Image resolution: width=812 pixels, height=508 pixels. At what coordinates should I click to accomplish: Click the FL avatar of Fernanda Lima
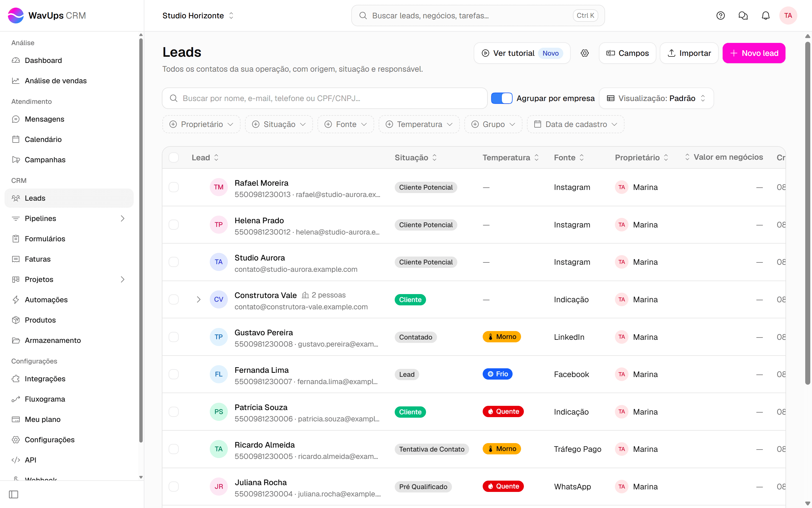pos(219,374)
